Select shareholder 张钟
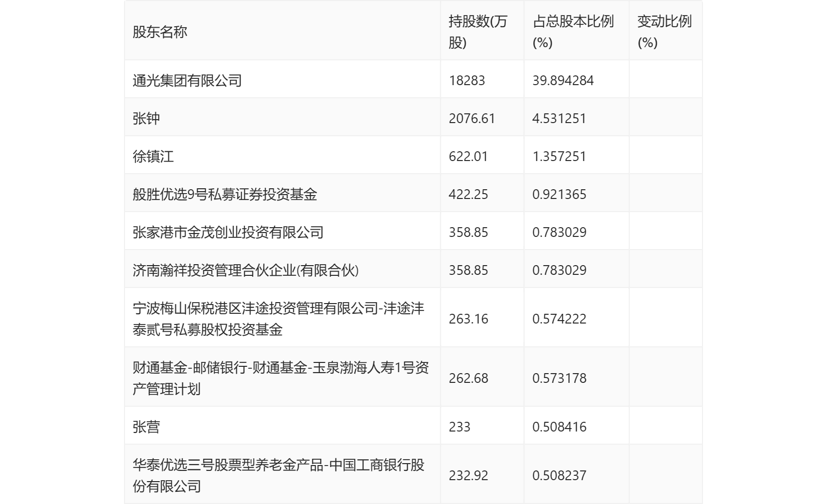This screenshot has height=504, width=827. (x=146, y=118)
